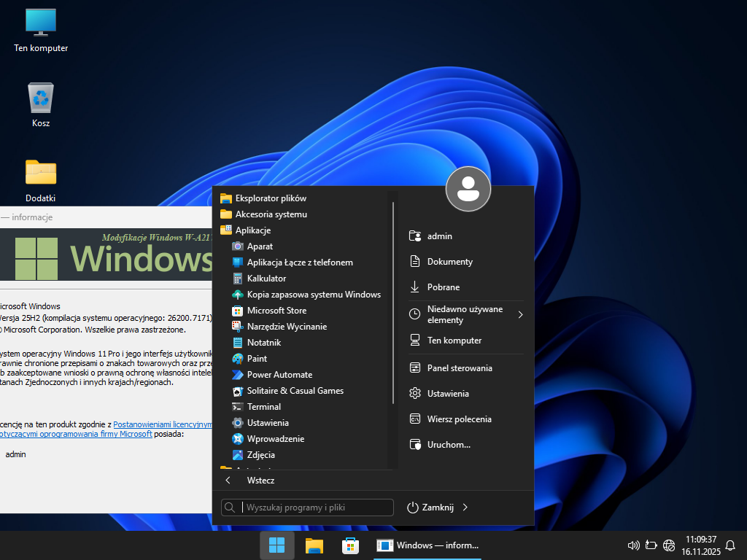Open shutdown options arrow next to Zamknij

(465, 507)
